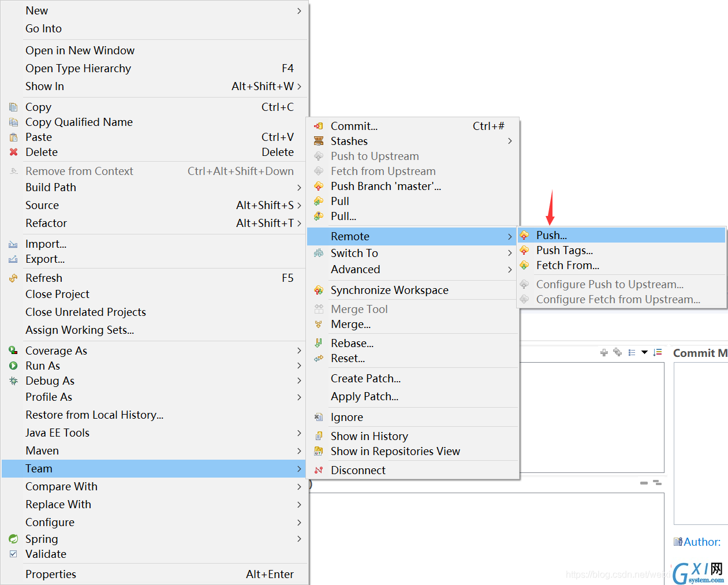Click the Author: link
Screen dimensions: 728x585
click(702, 542)
